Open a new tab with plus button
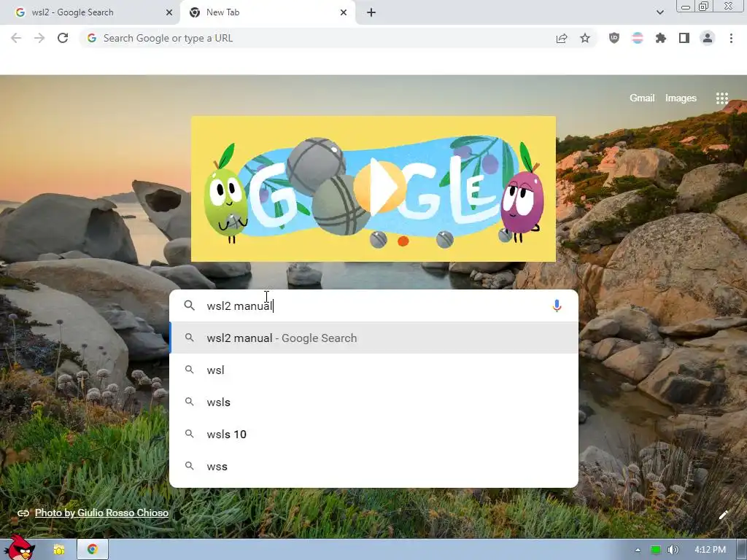 pyautogui.click(x=371, y=12)
